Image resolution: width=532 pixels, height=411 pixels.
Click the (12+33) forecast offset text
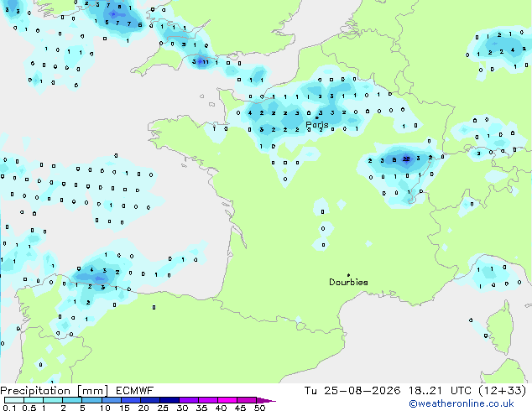click(x=503, y=391)
